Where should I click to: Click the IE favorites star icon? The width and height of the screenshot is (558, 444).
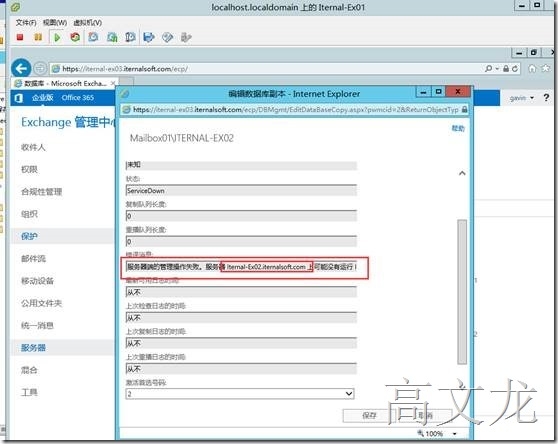pos(546,68)
